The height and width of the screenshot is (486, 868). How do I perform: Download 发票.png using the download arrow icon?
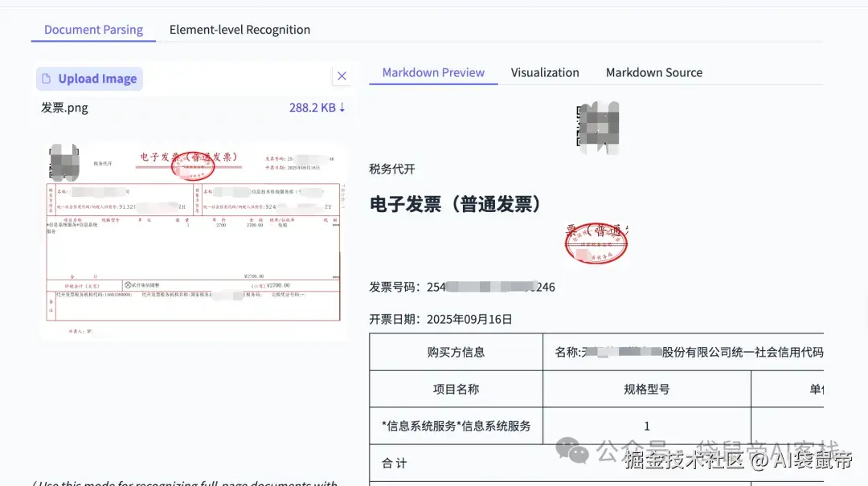point(341,107)
